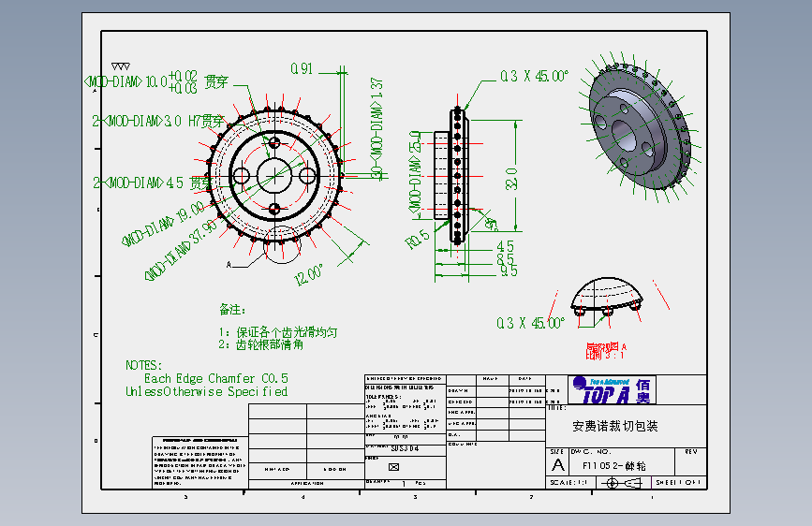Click the 备注: heading
Image resolution: width=812 pixels, height=526 pixels.
(232, 310)
